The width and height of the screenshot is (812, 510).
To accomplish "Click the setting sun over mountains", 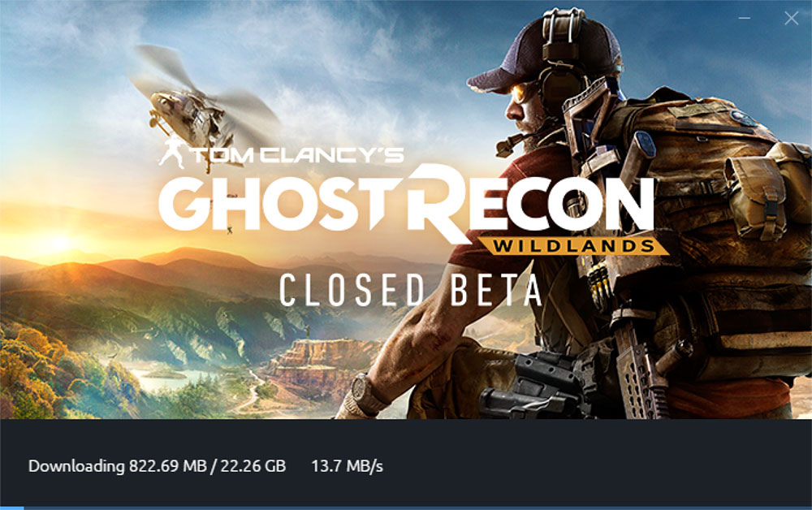I will click(x=58, y=242).
